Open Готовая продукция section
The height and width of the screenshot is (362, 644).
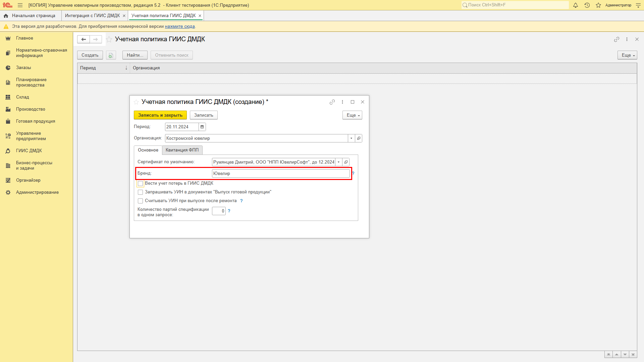tap(36, 121)
